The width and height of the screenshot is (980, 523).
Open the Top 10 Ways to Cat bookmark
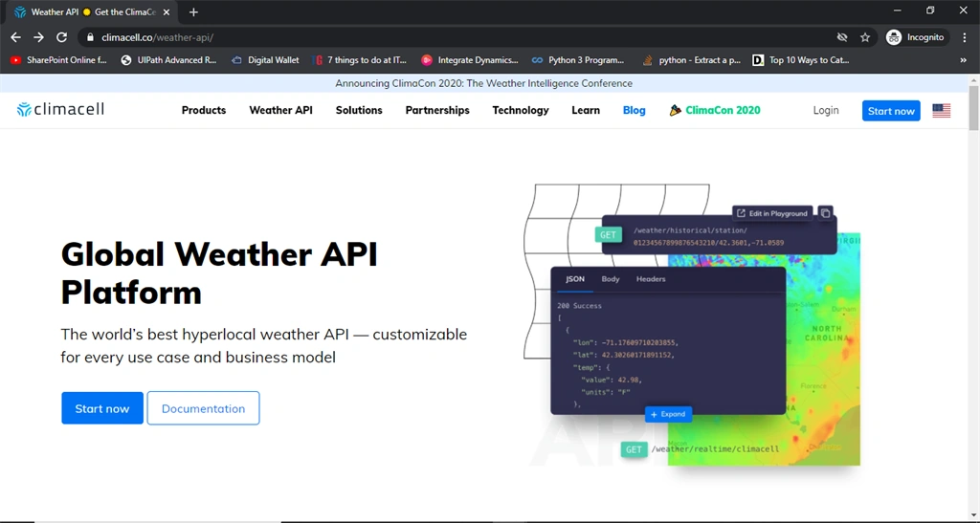click(x=801, y=60)
